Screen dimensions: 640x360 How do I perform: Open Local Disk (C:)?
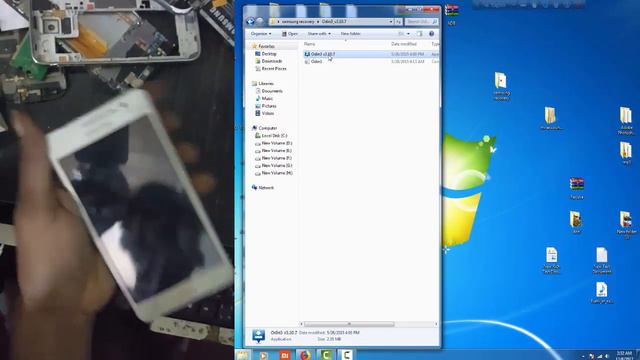(274, 136)
